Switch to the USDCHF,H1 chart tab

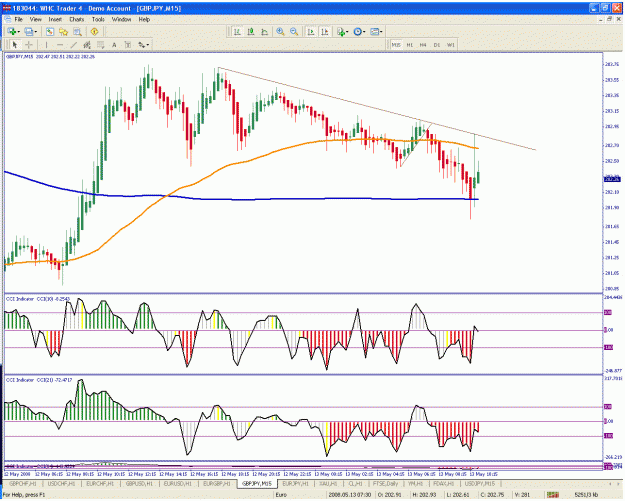click(61, 483)
